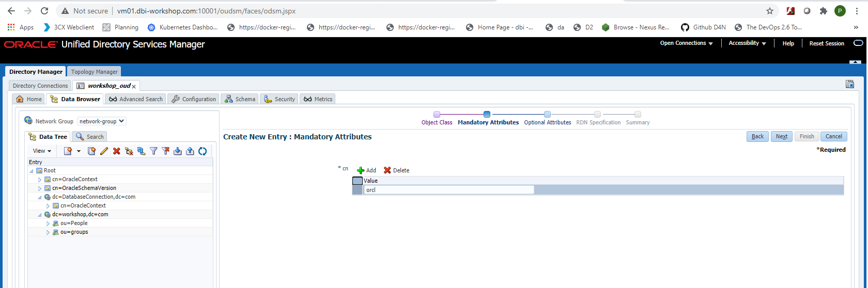Switch to the Topology Manager tab
The height and width of the screenshot is (288, 868).
click(x=95, y=72)
